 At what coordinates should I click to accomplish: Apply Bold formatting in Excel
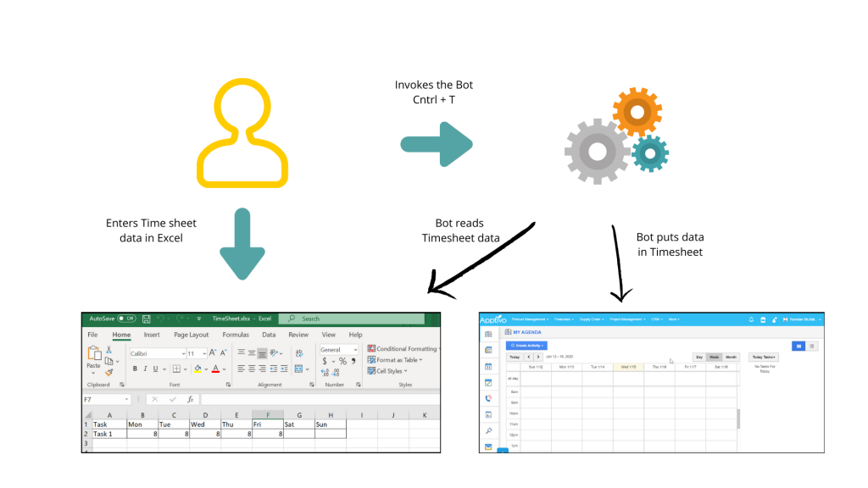[x=135, y=369]
